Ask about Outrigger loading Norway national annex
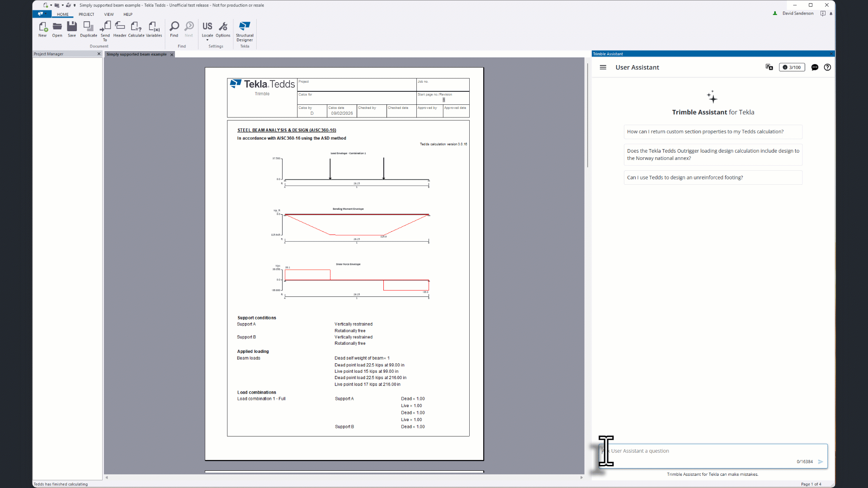Screen dimensions: 868x488 (713, 155)
